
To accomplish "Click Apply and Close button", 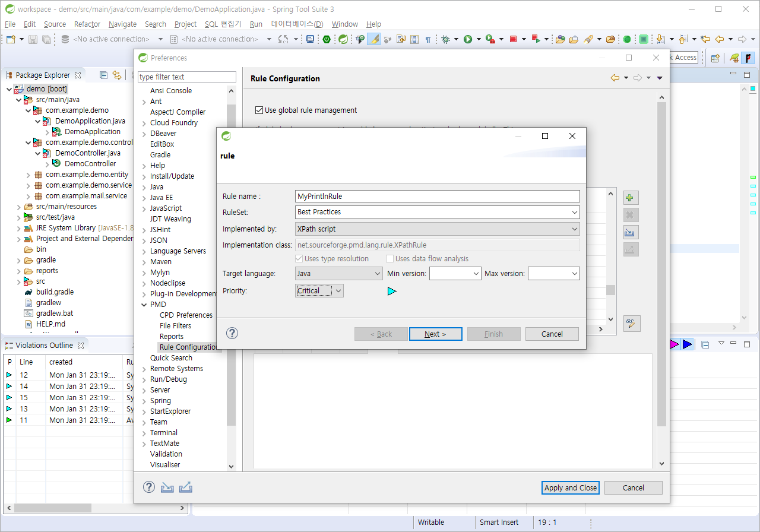I will [571, 487].
